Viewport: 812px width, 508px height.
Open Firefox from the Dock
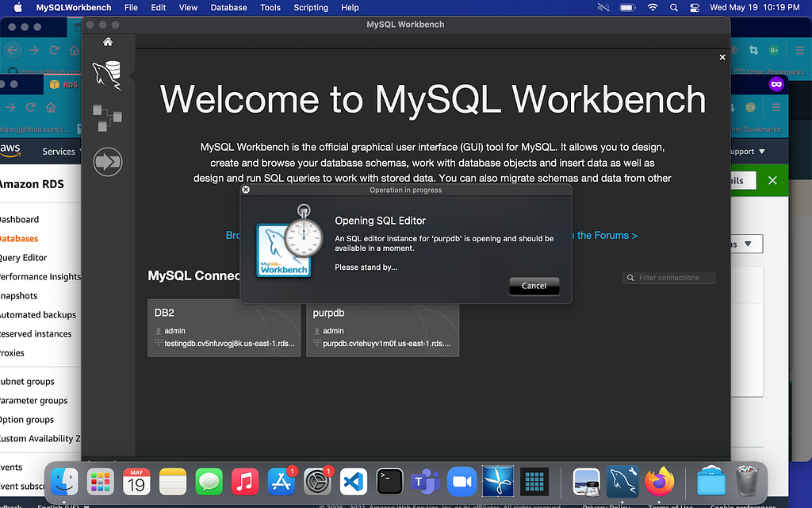659,482
